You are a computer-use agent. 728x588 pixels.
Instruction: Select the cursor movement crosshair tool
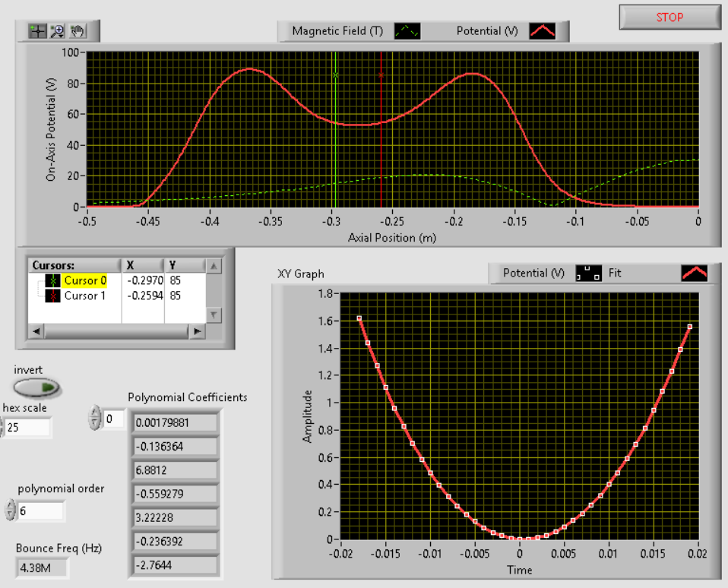coord(38,31)
